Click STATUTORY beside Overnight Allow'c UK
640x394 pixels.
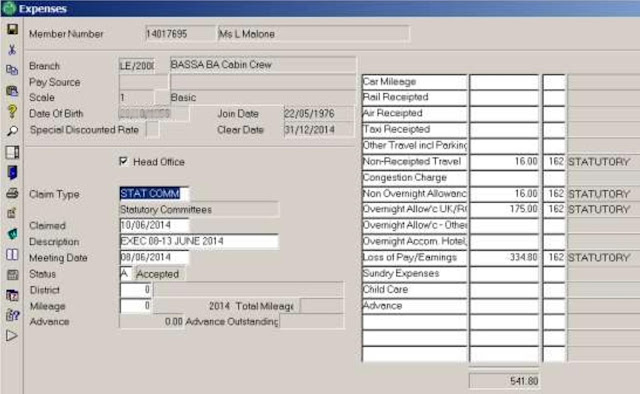point(599,209)
